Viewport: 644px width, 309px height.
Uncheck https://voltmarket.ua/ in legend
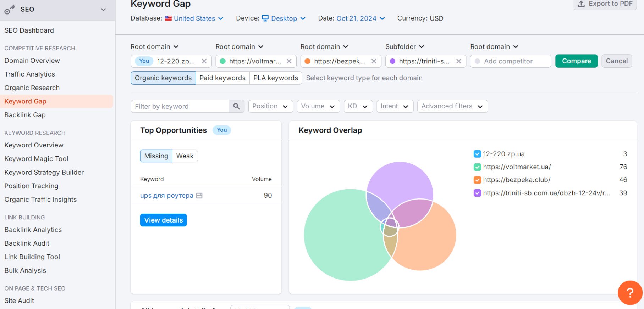point(477,167)
